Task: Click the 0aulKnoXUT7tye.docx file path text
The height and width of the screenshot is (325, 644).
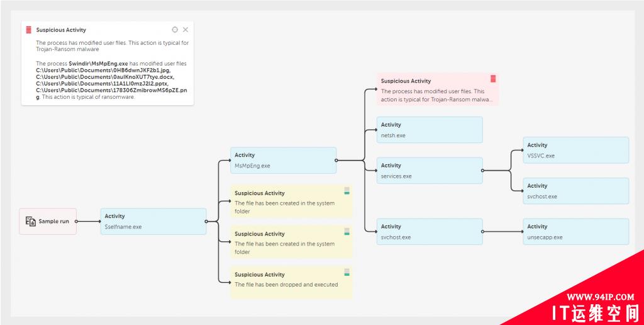Action: [x=105, y=76]
